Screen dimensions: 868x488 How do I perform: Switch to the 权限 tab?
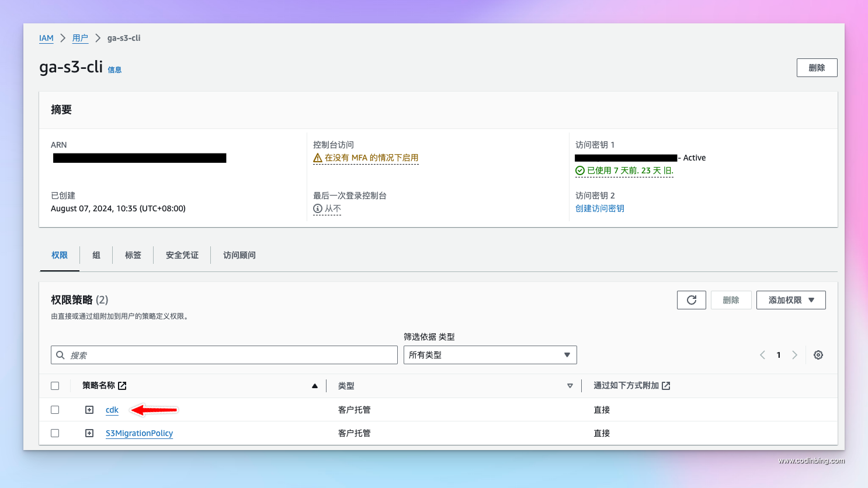click(x=60, y=255)
